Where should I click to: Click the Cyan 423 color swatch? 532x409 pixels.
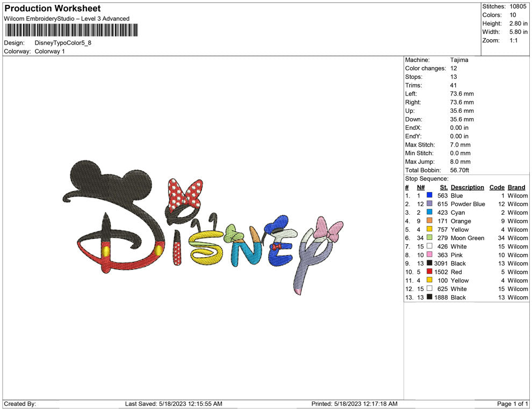click(x=429, y=212)
